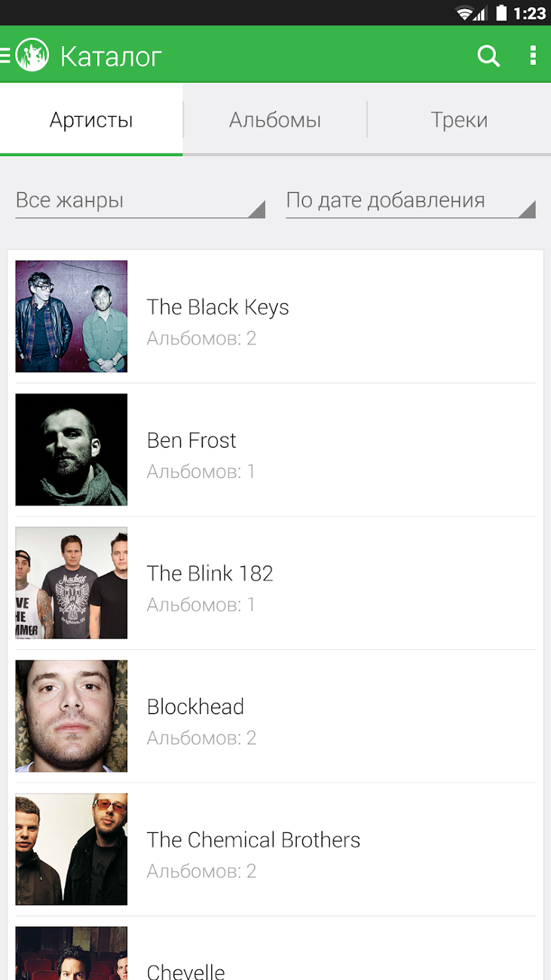The width and height of the screenshot is (551, 980).
Task: Open the Blockhead artist entry
Action: 275,716
